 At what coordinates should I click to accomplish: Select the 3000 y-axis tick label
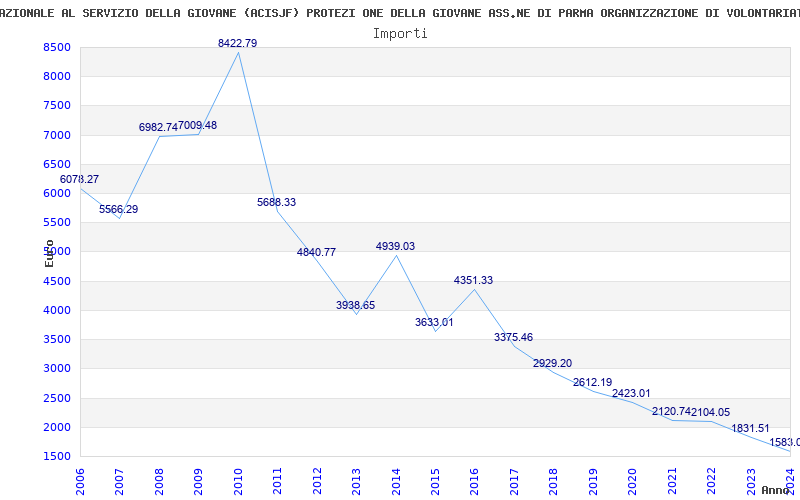[58, 368]
